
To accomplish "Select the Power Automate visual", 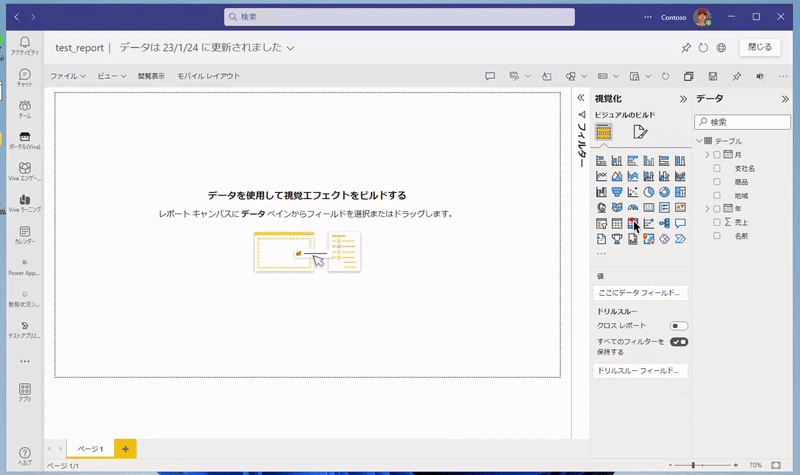I will pyautogui.click(x=680, y=239).
